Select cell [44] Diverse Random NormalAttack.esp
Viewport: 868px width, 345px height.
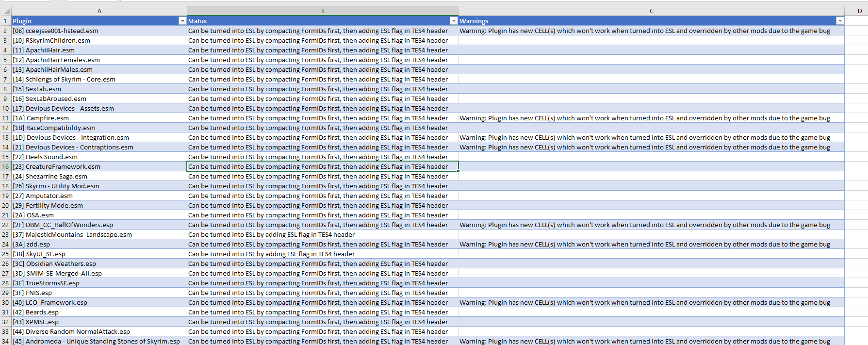(99, 331)
